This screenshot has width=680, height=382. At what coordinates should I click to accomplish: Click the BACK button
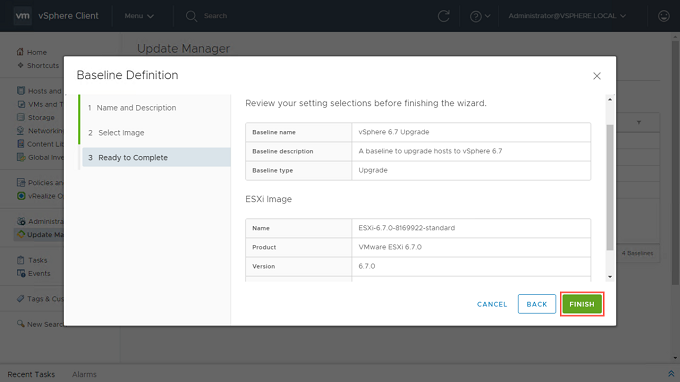(536, 304)
